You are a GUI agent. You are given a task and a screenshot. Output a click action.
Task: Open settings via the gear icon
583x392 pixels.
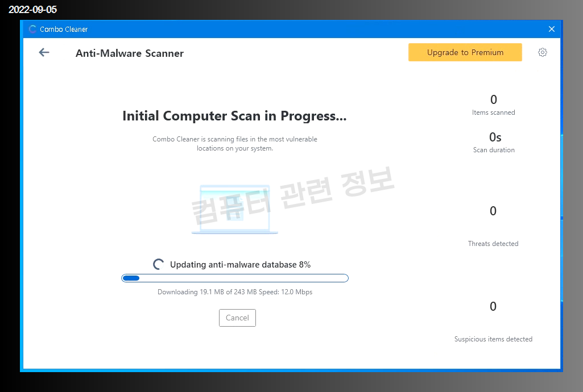543,52
